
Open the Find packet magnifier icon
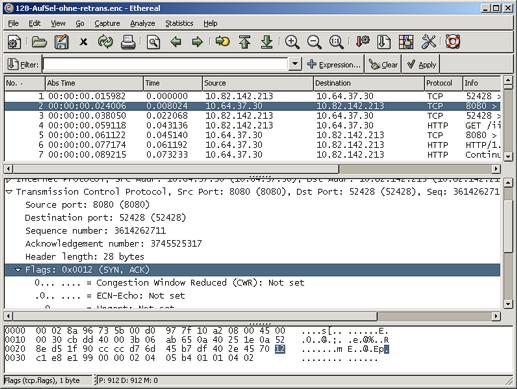click(x=153, y=42)
